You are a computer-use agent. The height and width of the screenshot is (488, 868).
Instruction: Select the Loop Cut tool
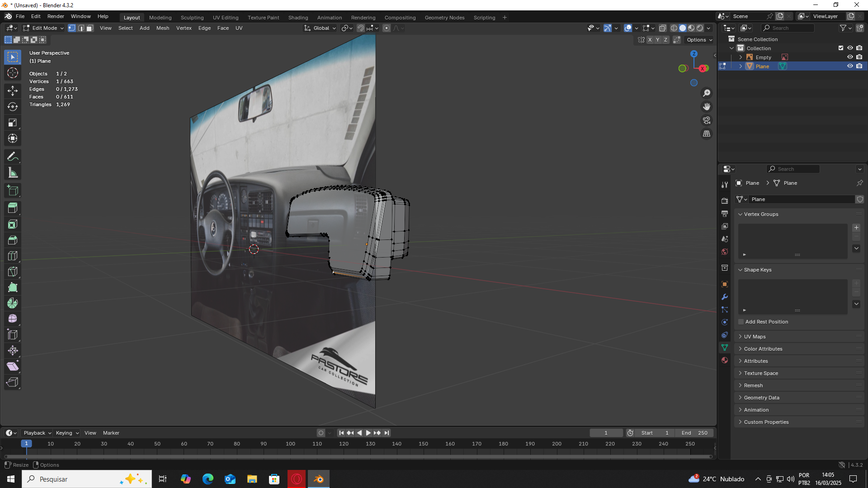click(13, 256)
